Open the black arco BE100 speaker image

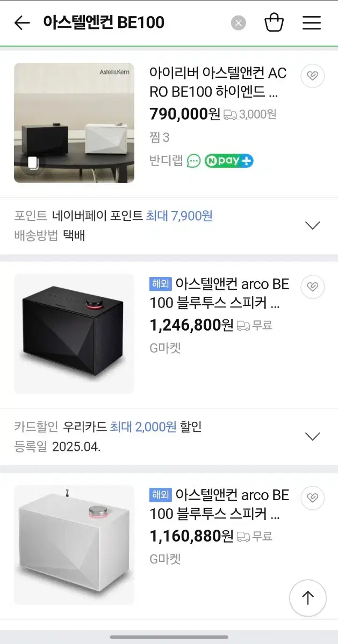[x=74, y=334]
